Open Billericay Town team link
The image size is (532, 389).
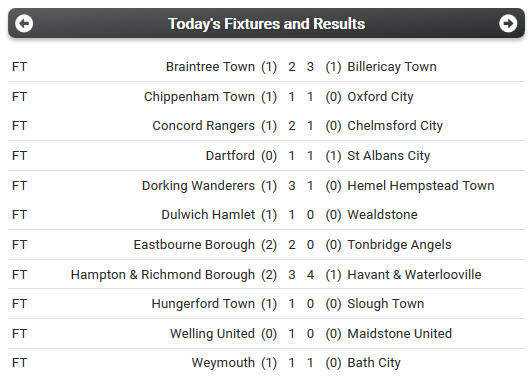392,67
